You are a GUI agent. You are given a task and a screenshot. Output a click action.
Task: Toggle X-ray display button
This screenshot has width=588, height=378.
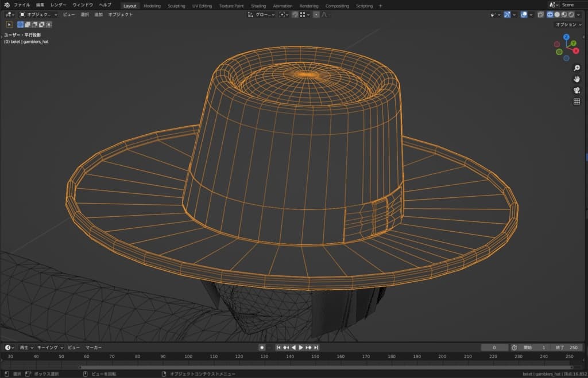coord(540,14)
